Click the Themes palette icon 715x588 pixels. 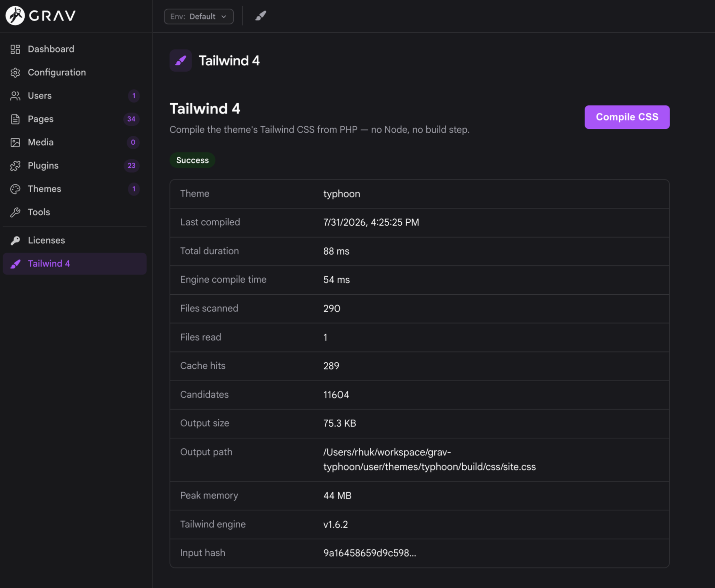(x=15, y=189)
